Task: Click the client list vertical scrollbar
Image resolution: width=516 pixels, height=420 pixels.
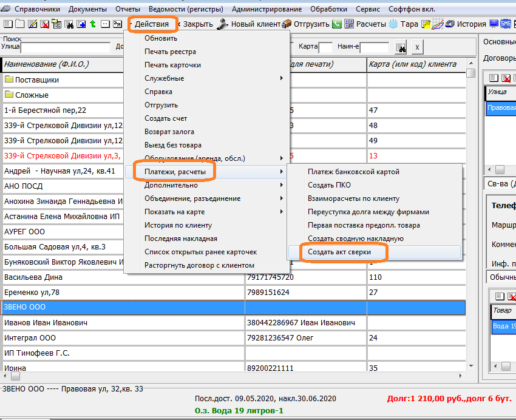Action: [471, 212]
